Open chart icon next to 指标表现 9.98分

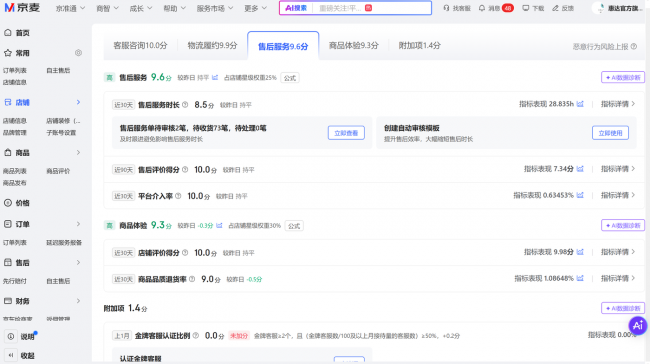coord(580,252)
